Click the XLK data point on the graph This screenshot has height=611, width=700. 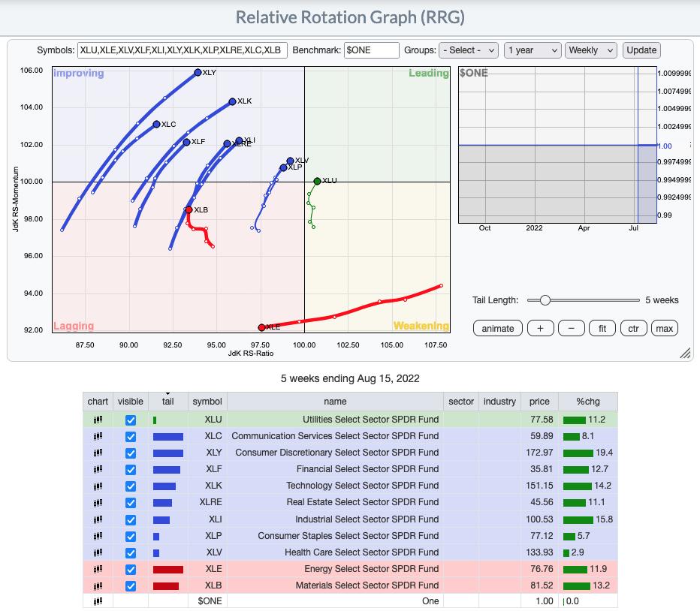click(232, 102)
